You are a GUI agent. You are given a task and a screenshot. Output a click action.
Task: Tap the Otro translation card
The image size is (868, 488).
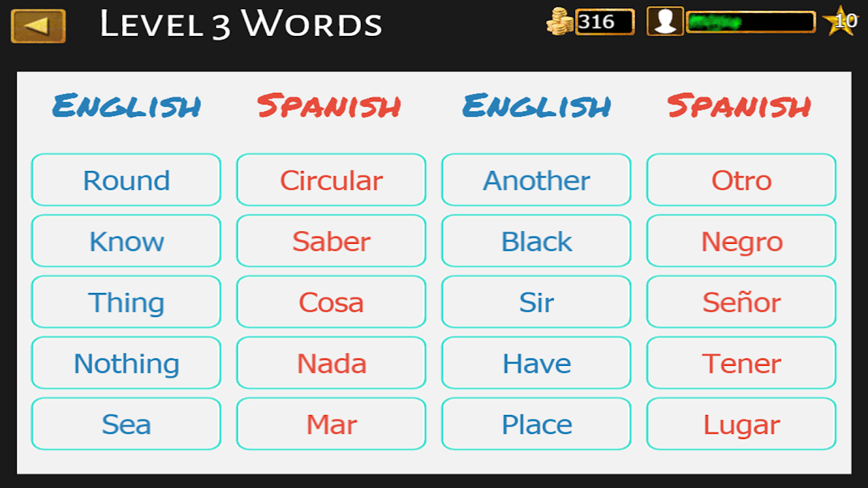(741, 180)
